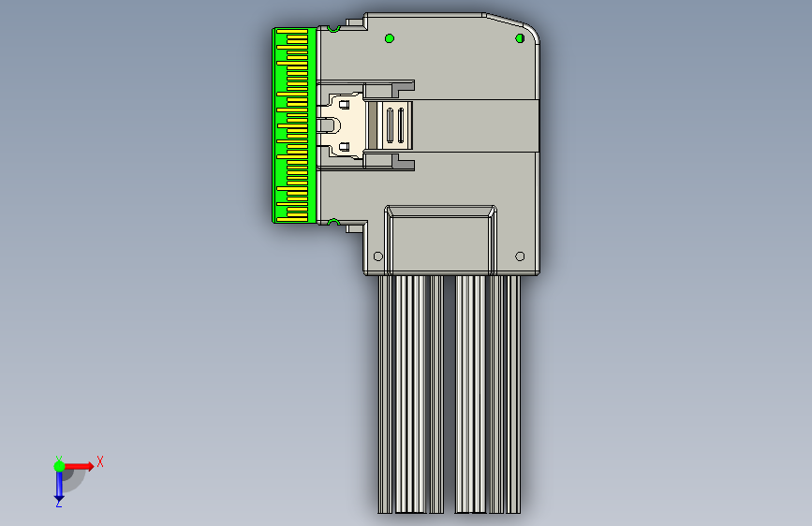Pick the top-right green screw dot on housing
The width and height of the screenshot is (812, 526).
(x=520, y=38)
